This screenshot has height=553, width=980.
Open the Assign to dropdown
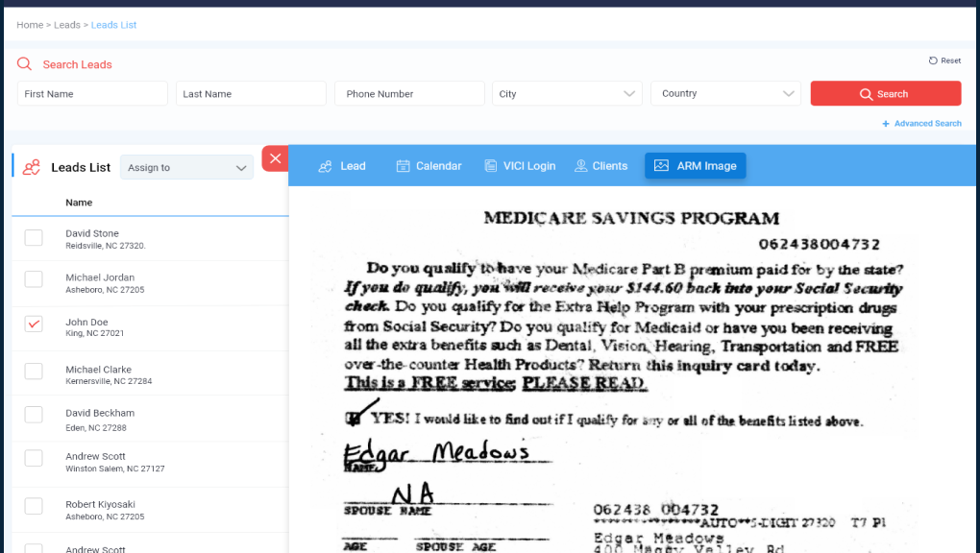tap(187, 167)
